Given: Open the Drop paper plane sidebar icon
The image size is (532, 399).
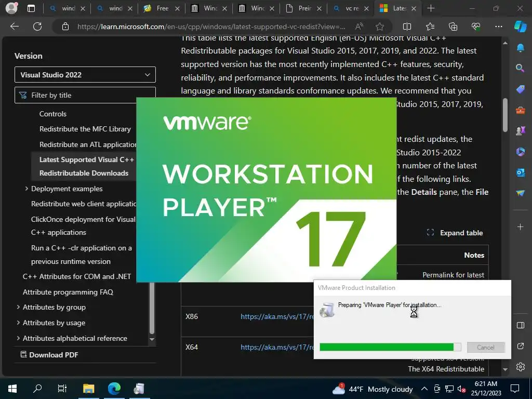Looking at the screenshot, I should 520,193.
